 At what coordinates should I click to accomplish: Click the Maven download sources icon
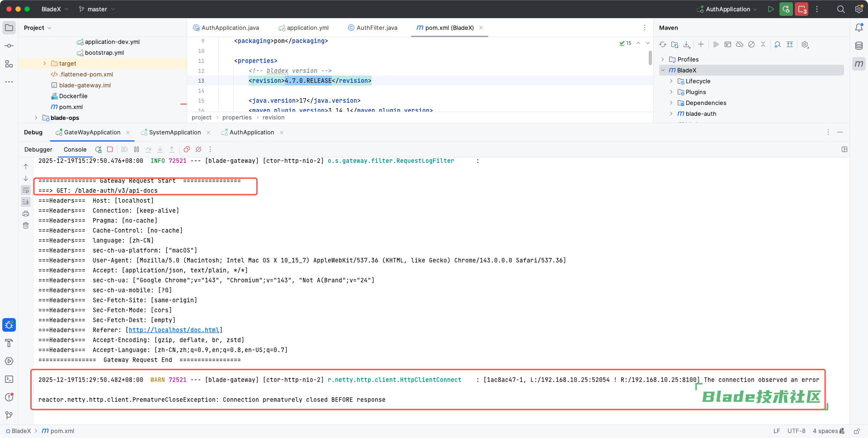[x=687, y=44]
